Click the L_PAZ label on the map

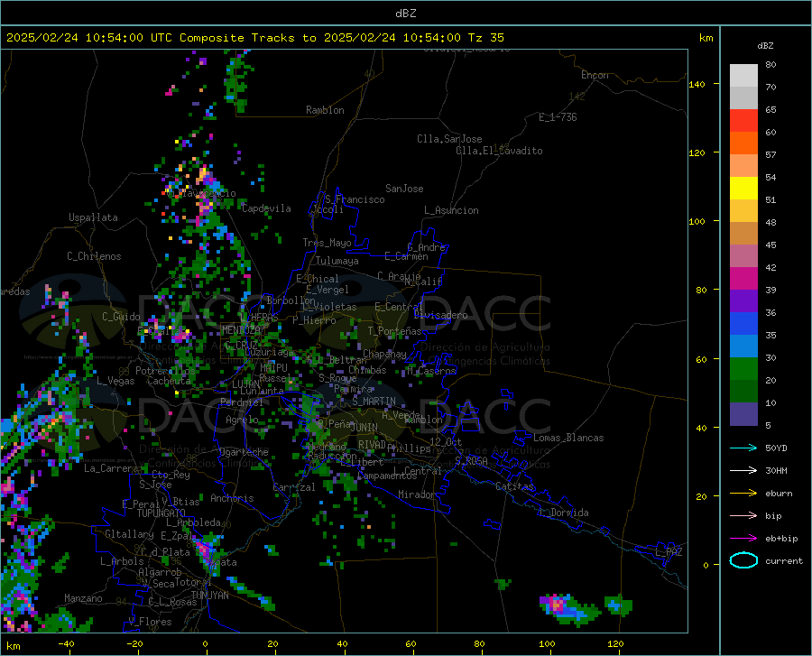coord(669,552)
